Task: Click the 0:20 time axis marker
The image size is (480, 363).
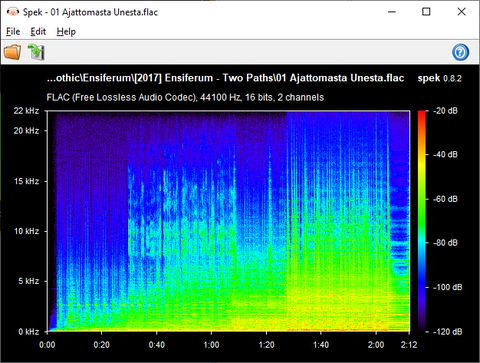Action: pos(101,345)
